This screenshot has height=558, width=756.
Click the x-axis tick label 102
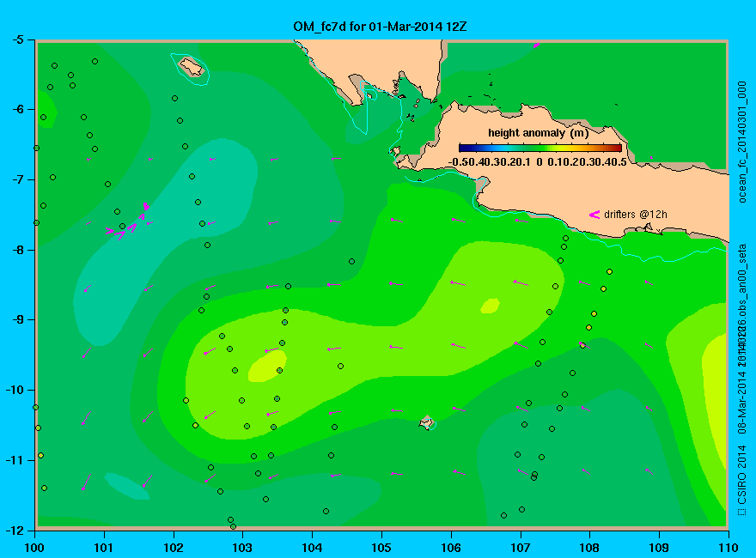point(173,548)
